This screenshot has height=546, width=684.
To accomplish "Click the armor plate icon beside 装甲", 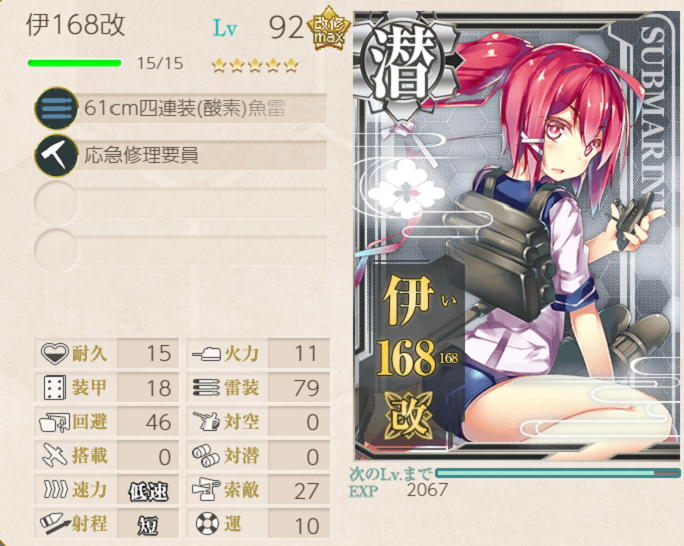I will coord(55,387).
